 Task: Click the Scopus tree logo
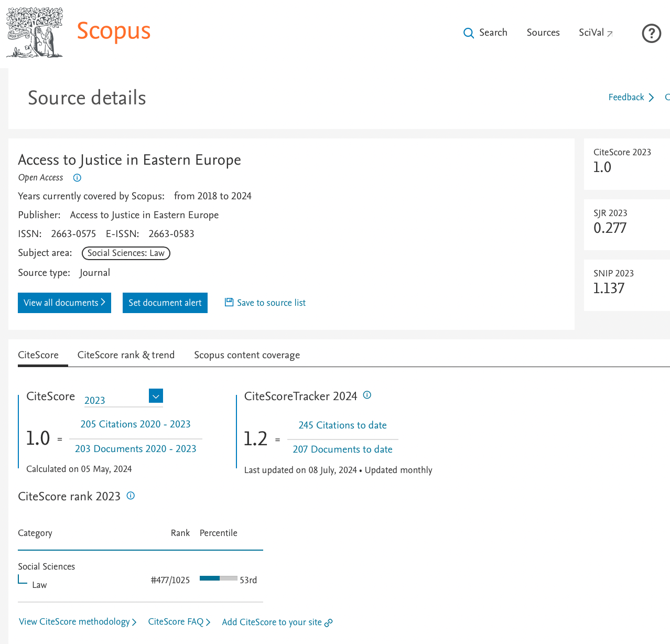point(34,32)
